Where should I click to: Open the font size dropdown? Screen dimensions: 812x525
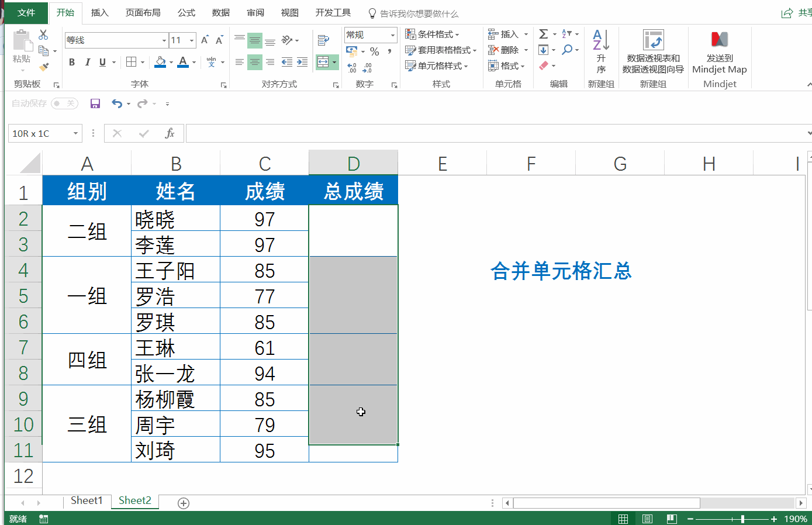[193, 40]
